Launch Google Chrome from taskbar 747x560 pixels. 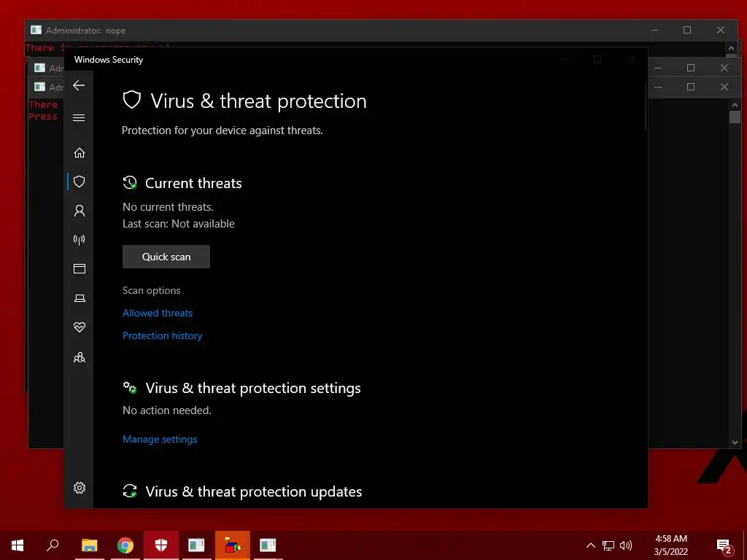(125, 545)
